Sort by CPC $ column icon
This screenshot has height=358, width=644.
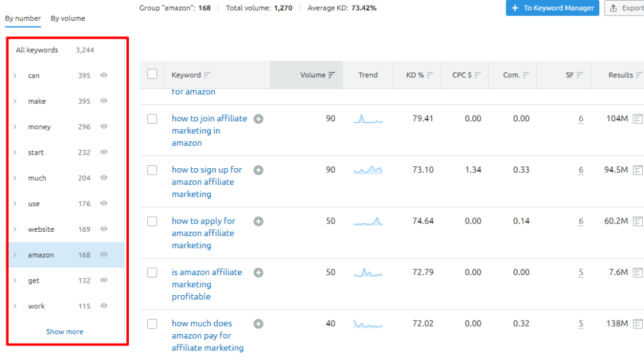tap(477, 75)
